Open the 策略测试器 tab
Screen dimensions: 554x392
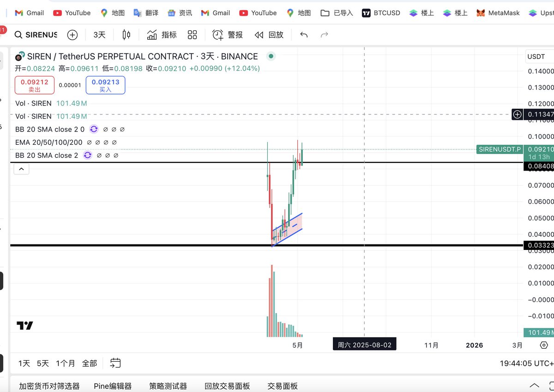pos(168,386)
